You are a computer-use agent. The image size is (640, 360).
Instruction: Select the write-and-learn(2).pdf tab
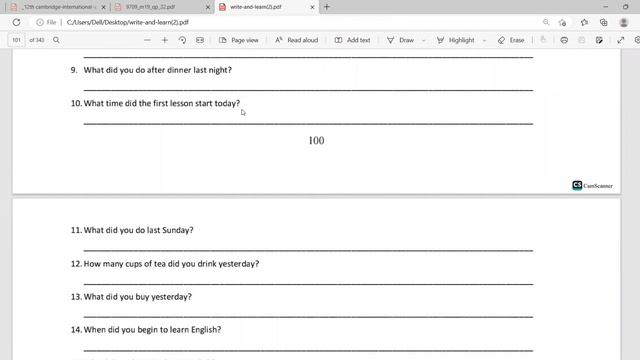[267, 7]
